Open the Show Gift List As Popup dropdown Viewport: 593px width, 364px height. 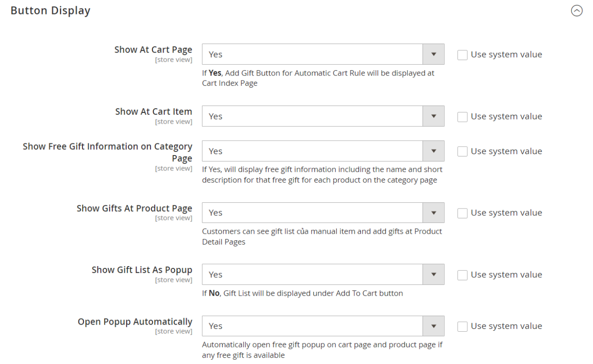pyautogui.click(x=313, y=275)
